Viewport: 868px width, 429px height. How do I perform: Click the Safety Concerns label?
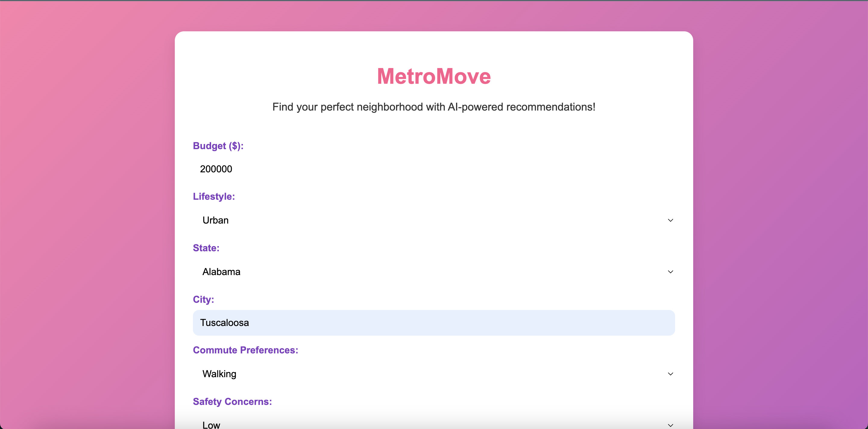232,401
